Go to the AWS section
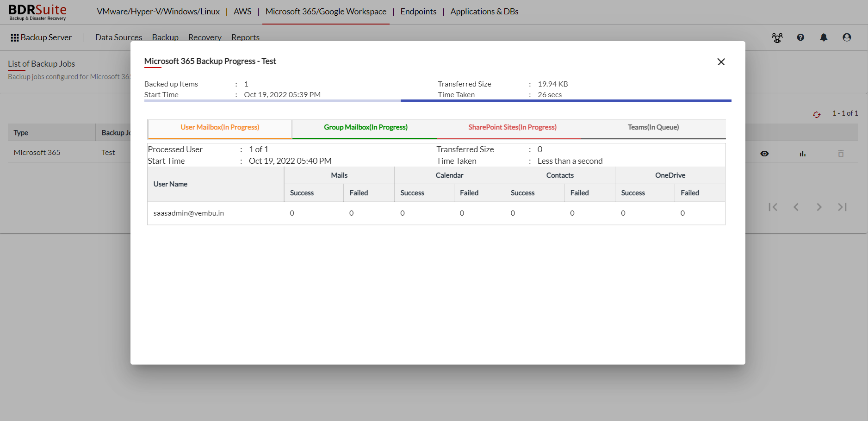This screenshot has width=868, height=421. 242,12
